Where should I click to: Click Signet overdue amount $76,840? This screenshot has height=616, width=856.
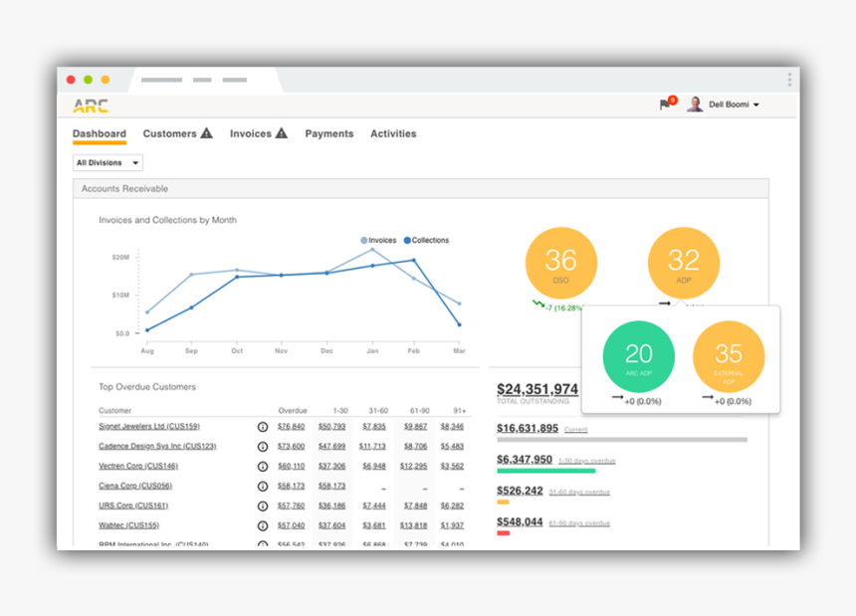coord(291,426)
